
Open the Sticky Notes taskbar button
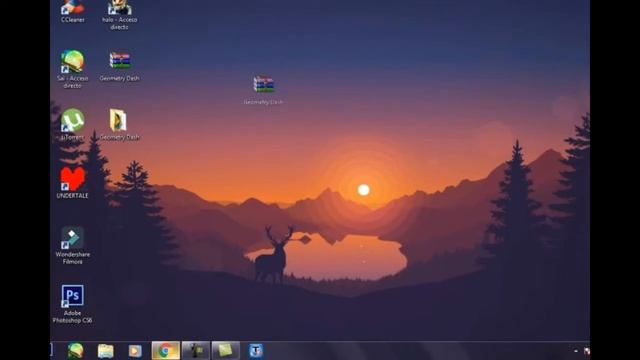point(226,351)
